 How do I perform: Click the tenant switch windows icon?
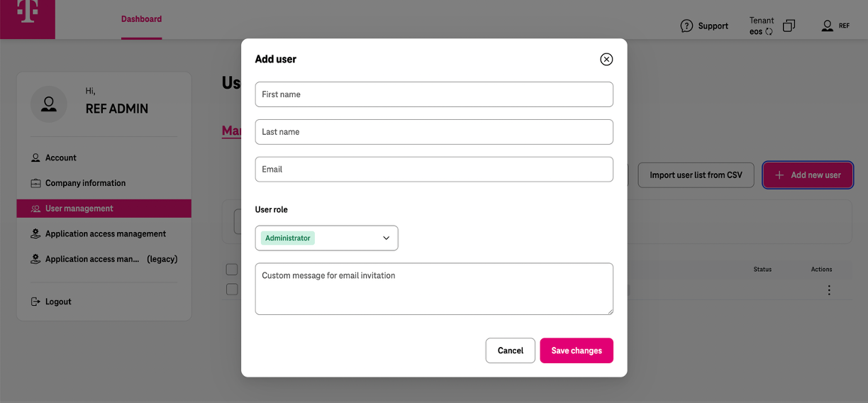[x=789, y=26]
